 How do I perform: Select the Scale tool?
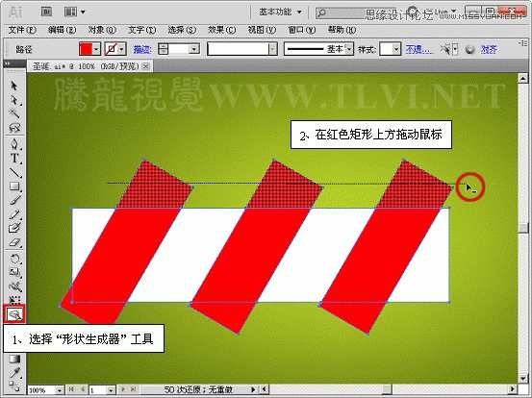coord(14,273)
